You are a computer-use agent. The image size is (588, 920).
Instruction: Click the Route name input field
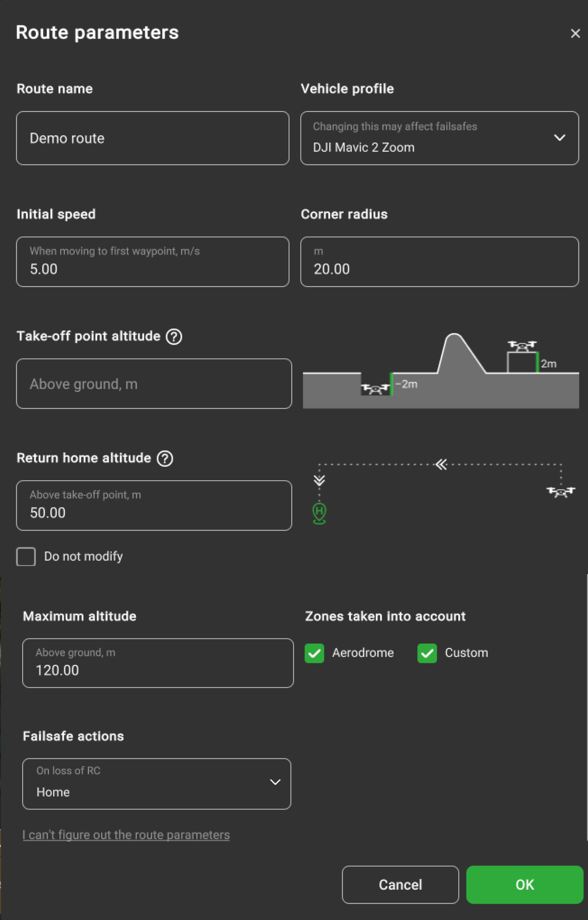[153, 138]
